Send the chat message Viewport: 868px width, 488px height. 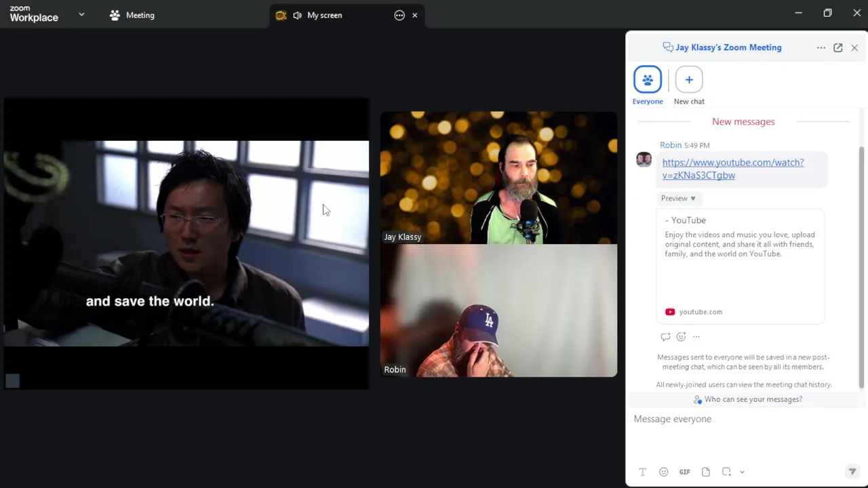click(852, 472)
